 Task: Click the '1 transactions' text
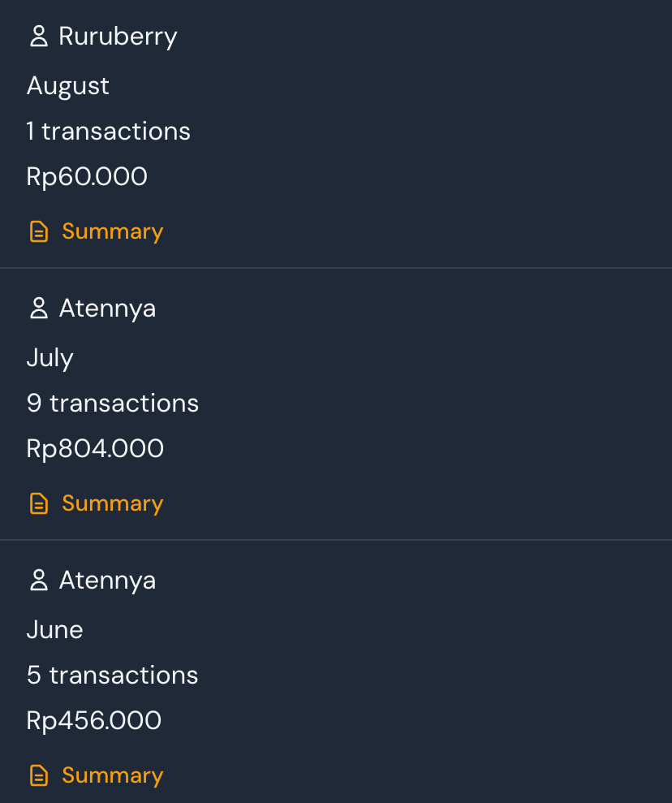pos(109,132)
